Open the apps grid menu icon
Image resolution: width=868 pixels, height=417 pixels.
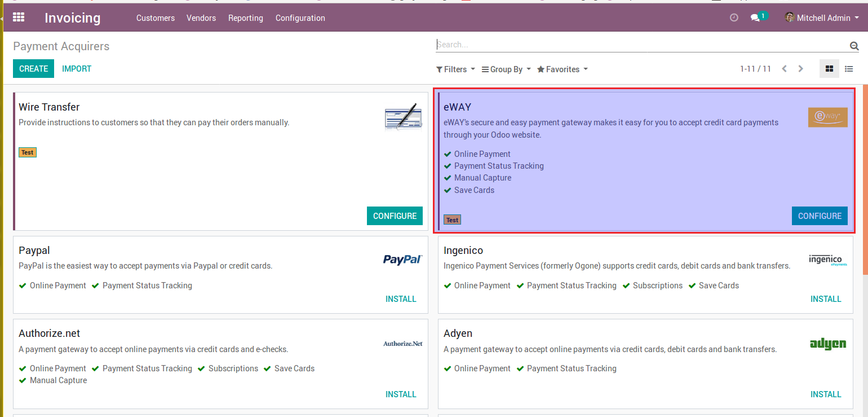point(19,17)
